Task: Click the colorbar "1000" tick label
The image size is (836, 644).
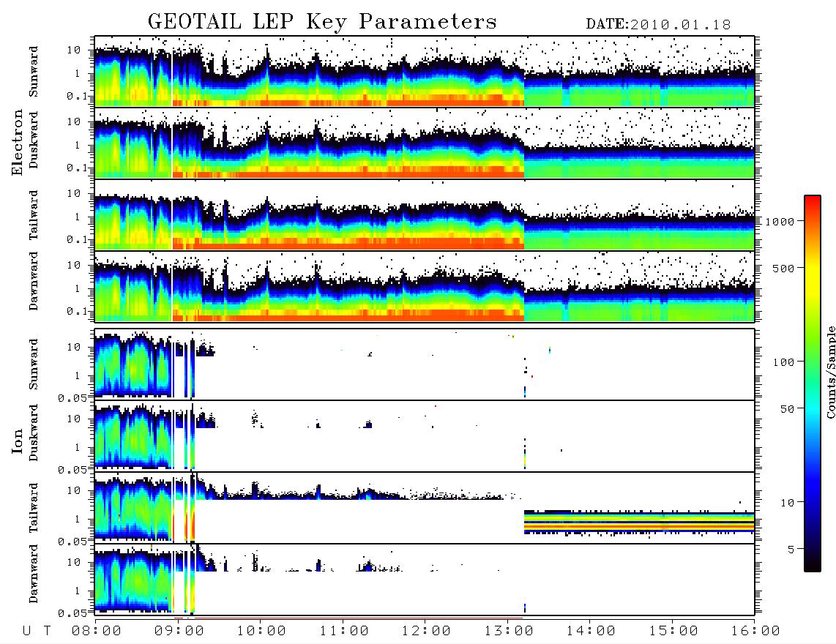Action: 780,222
